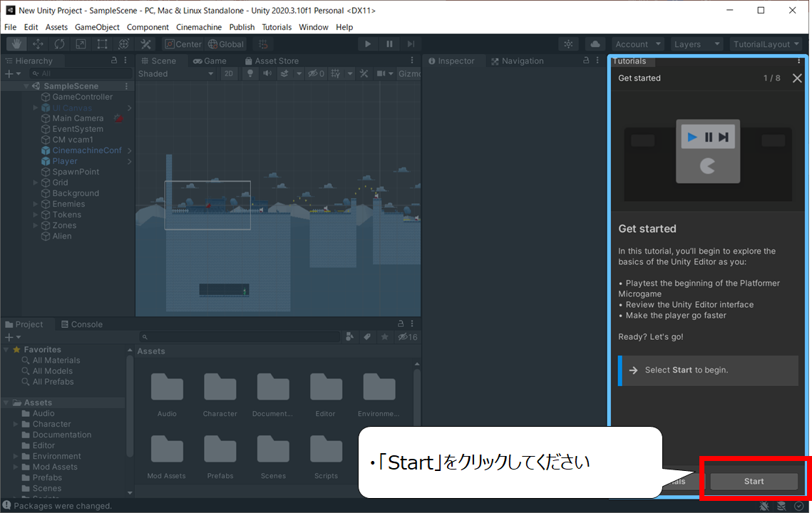Viewport: 812px width, 513px height.
Task: Toggle hidden packages count 16 button
Action: click(408, 337)
